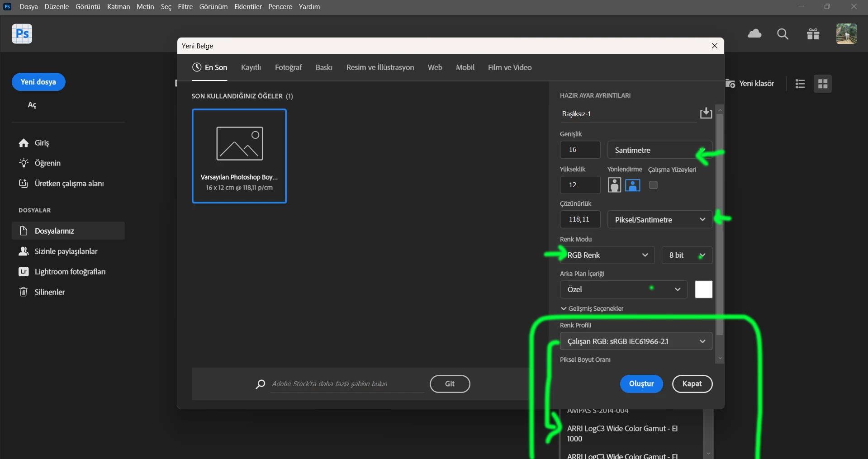
Task: Open the Pencere menu
Action: [x=280, y=7]
